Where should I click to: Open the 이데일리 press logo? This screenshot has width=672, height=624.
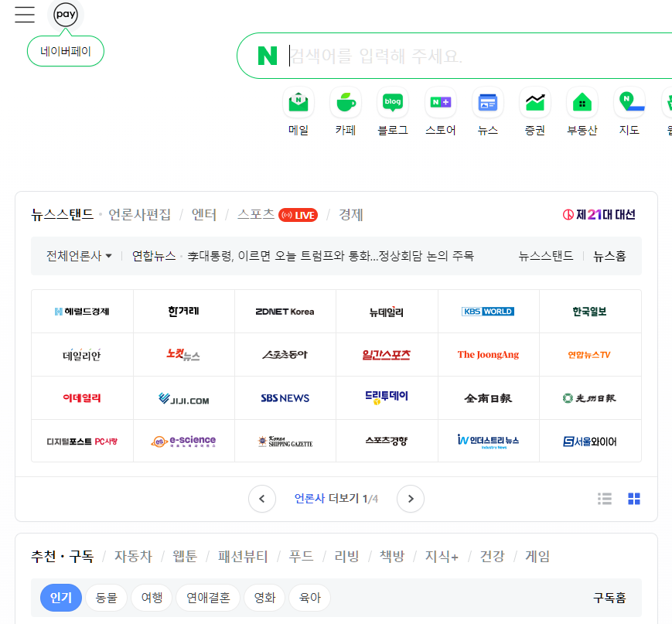click(82, 398)
